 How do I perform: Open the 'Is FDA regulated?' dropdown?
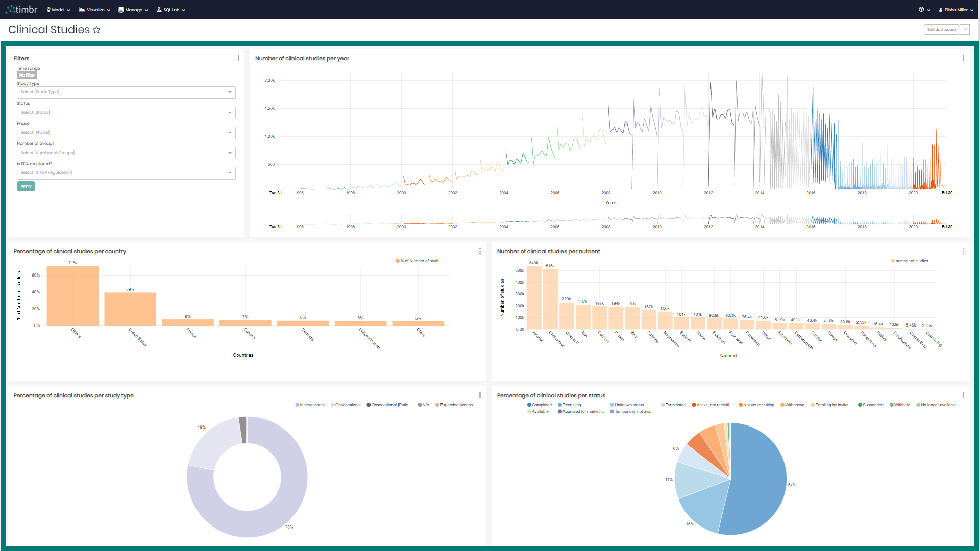126,173
